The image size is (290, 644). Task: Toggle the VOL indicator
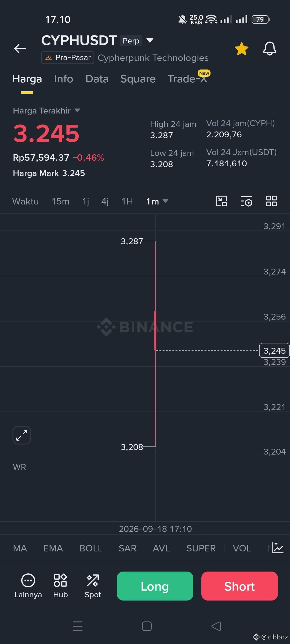click(x=242, y=548)
